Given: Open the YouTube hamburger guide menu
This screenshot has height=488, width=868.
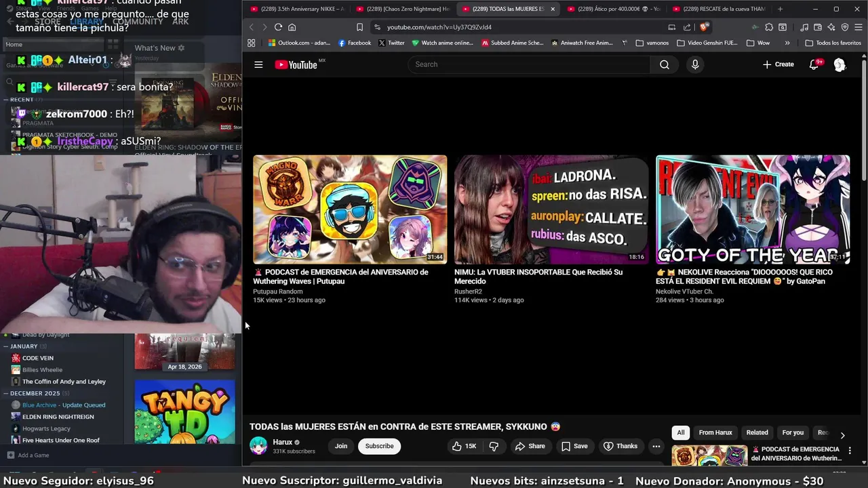Looking at the screenshot, I should click(x=258, y=64).
